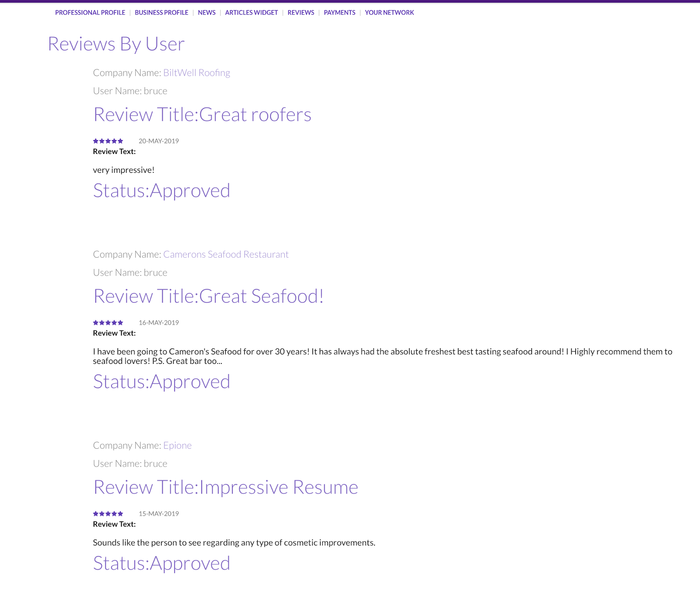This screenshot has width=700, height=594.
Task: Open the BiltWell Roofing company link
Action: (197, 73)
